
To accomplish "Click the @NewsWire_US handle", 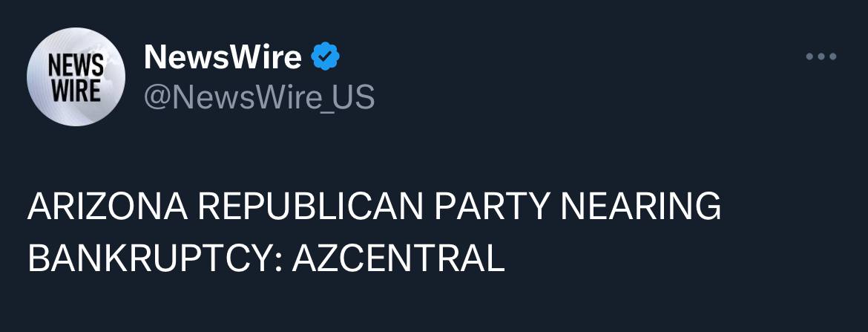I will click(259, 97).
